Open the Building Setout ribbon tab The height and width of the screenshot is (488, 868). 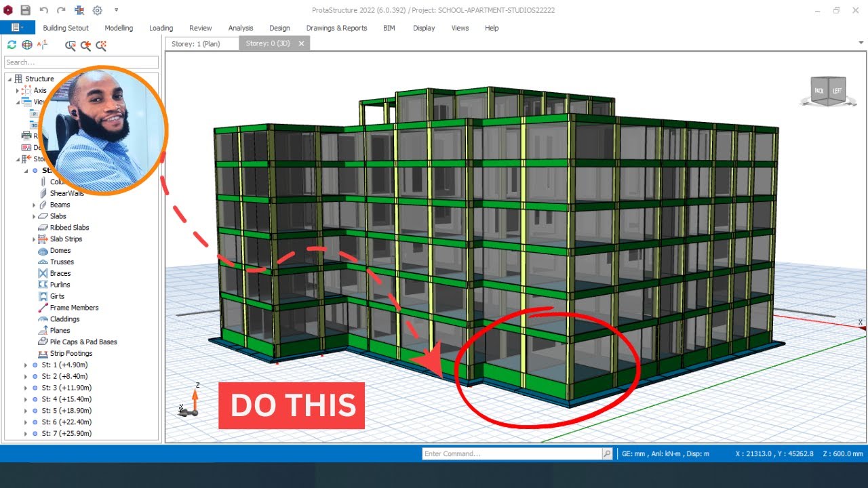coord(66,28)
